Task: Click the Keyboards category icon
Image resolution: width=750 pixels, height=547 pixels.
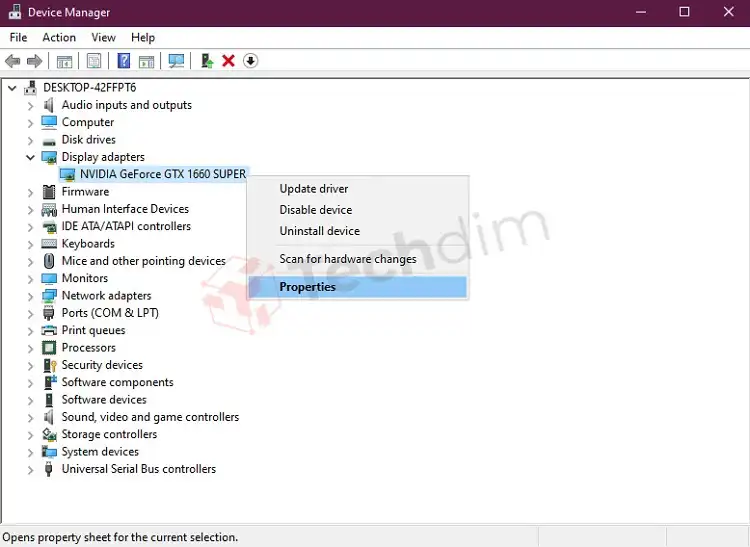Action: point(49,244)
